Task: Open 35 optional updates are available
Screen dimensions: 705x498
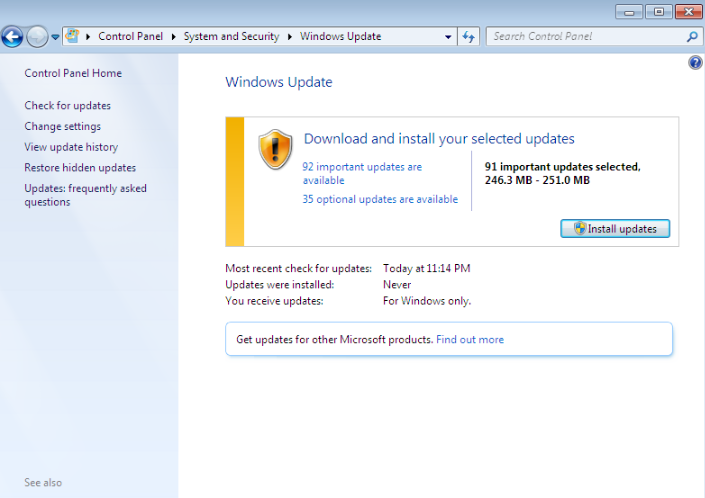Action: [x=380, y=199]
